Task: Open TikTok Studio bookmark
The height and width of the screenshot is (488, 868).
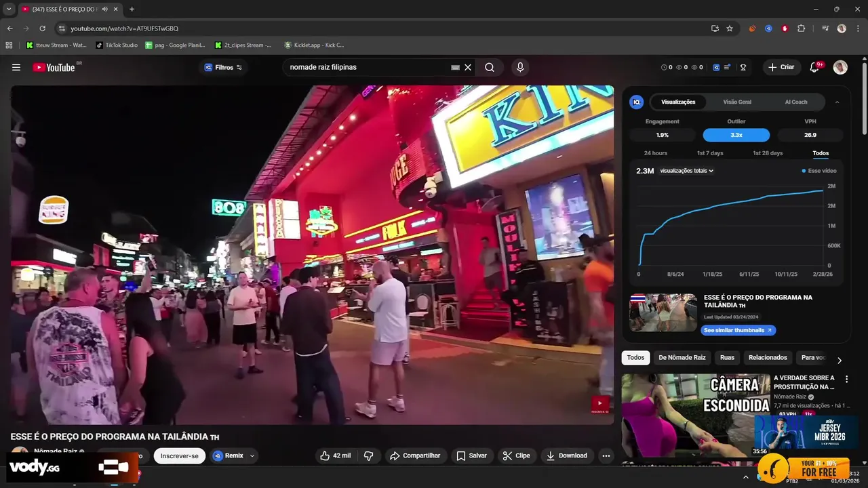Action: click(x=117, y=45)
